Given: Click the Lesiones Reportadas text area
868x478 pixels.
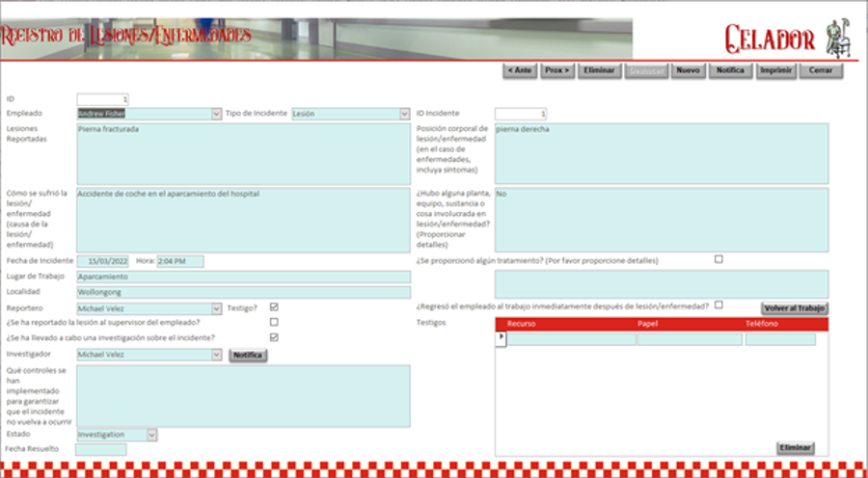Looking at the screenshot, I should pyautogui.click(x=243, y=153).
